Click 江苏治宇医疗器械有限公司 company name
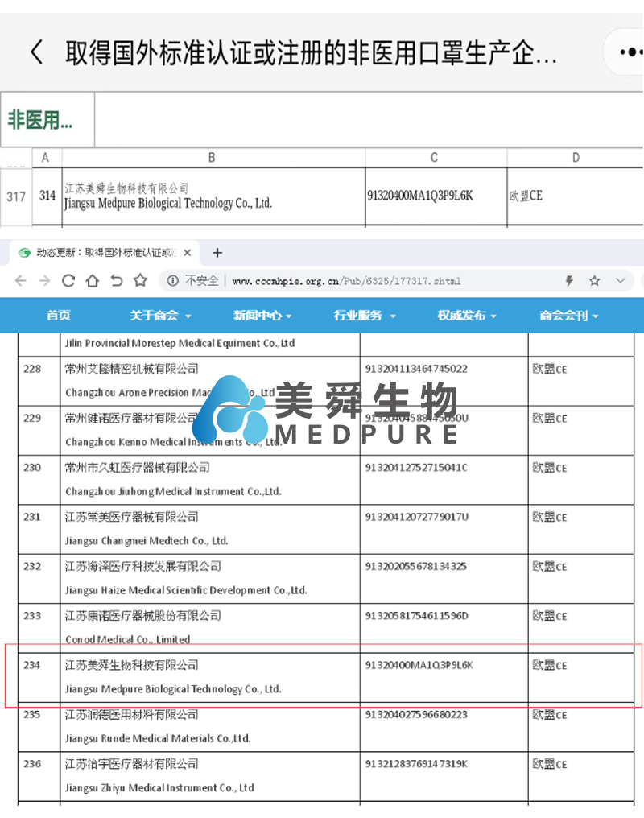This screenshot has height=818, width=644. [131, 764]
